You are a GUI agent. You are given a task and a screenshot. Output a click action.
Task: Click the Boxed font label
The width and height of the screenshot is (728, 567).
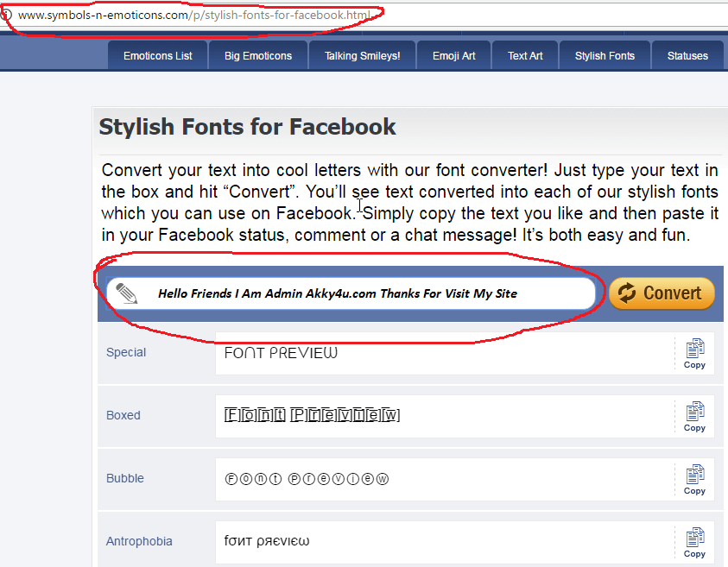pos(123,415)
